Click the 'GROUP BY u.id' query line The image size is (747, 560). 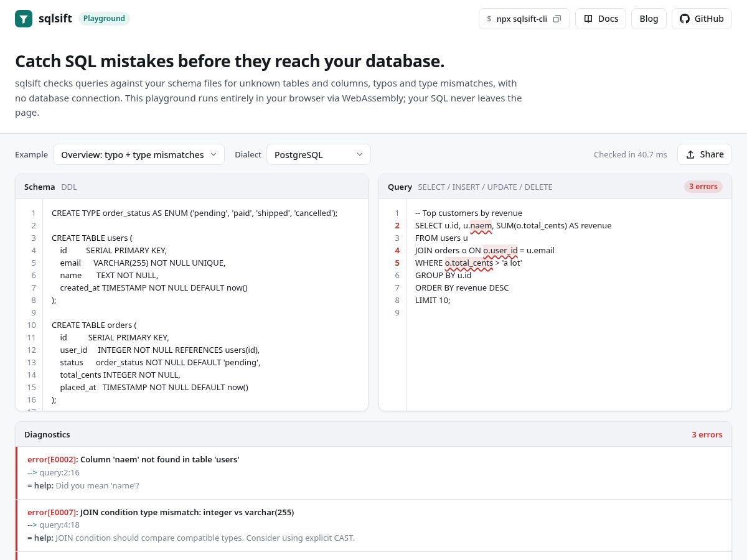tap(443, 275)
